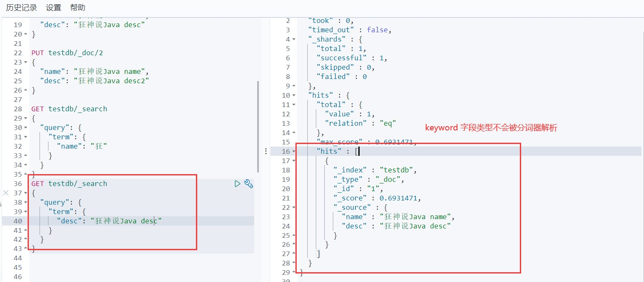Viewport: 644px width, 282px height.
Task: Open the 设置 menu
Action: click(x=54, y=8)
